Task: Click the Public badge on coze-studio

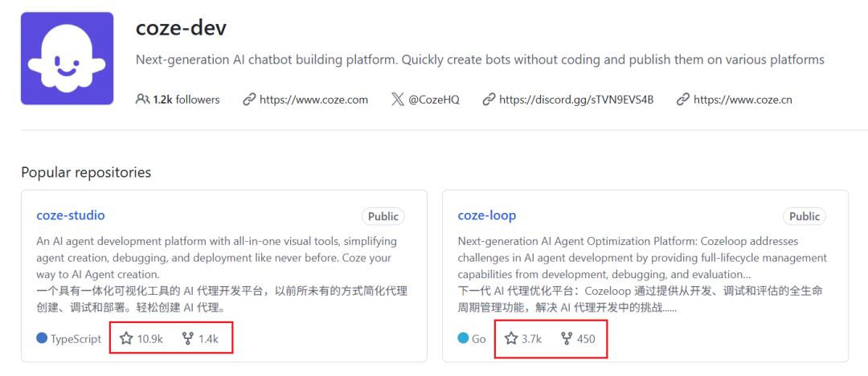Action: (383, 216)
